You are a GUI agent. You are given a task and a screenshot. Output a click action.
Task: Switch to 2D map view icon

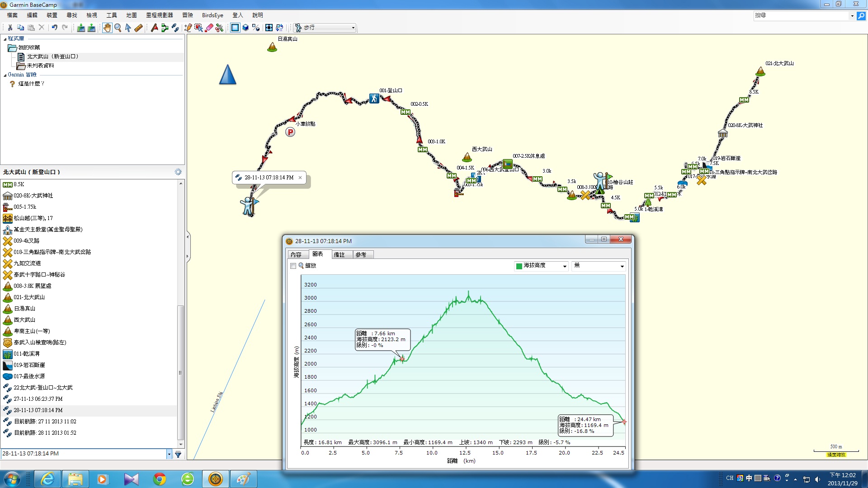pos(235,28)
